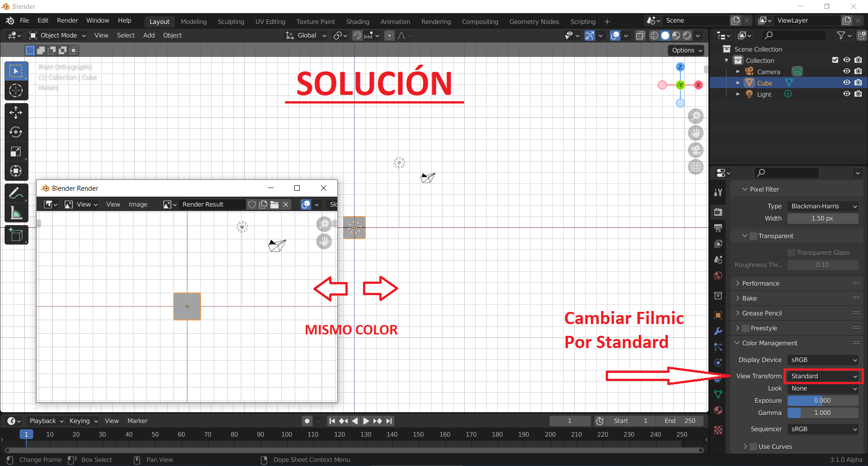868x466 pixels.
Task: Open Material properties tab icon
Action: 718,410
